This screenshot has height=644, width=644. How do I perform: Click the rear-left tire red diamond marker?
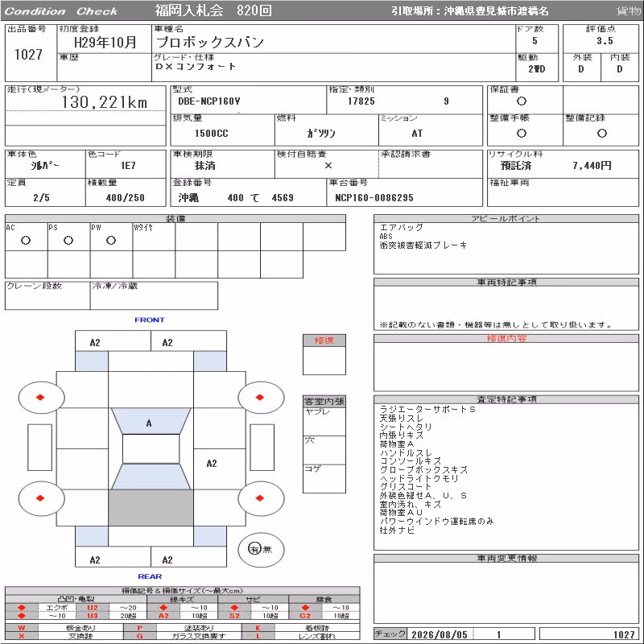pos(40,498)
